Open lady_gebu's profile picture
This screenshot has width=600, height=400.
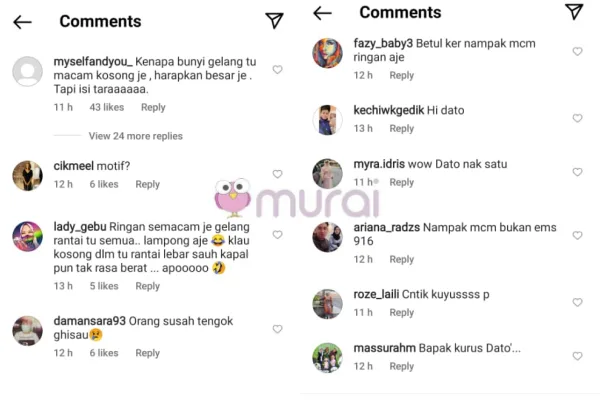[x=28, y=236]
